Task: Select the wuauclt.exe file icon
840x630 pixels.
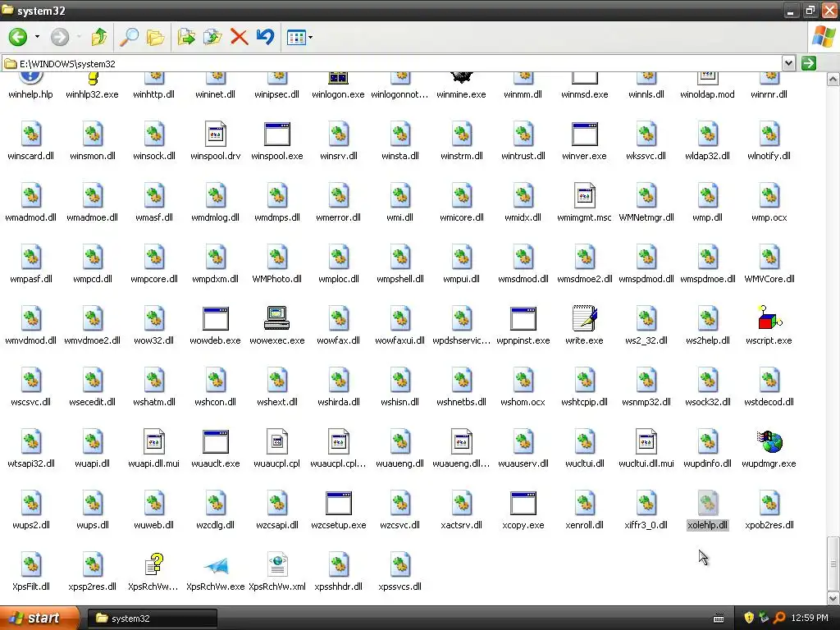Action: [x=216, y=442]
